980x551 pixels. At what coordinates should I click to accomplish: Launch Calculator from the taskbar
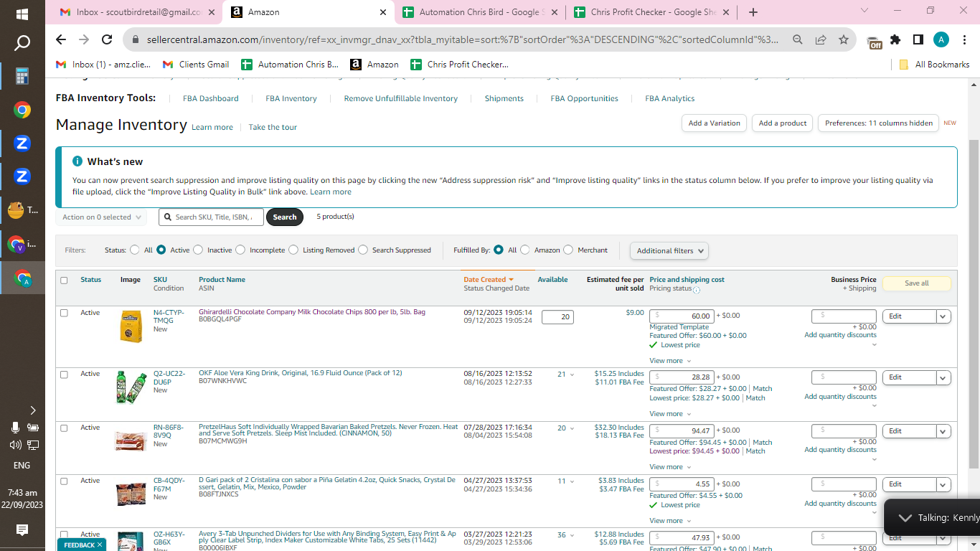click(x=22, y=76)
